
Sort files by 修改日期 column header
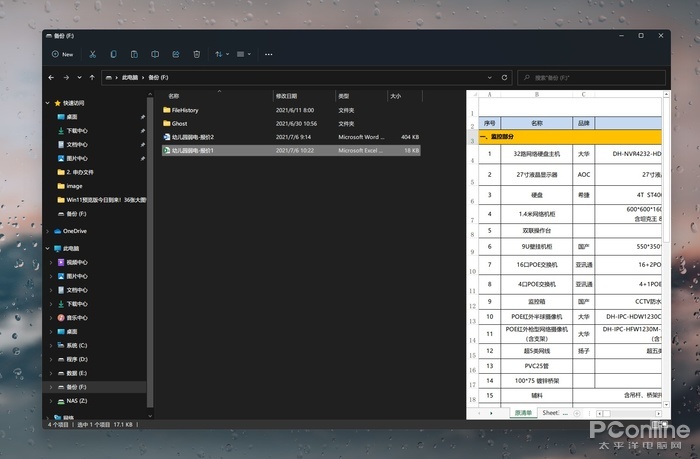[x=288, y=96]
